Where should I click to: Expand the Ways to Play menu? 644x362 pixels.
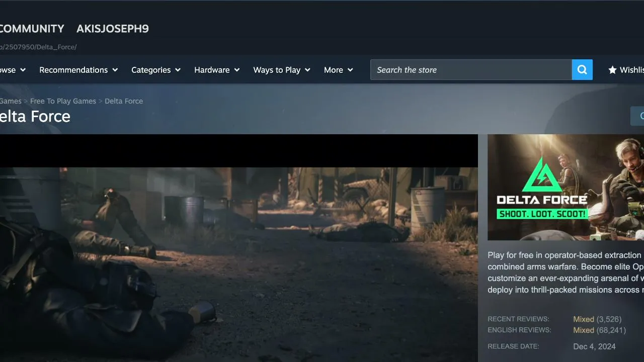click(282, 70)
